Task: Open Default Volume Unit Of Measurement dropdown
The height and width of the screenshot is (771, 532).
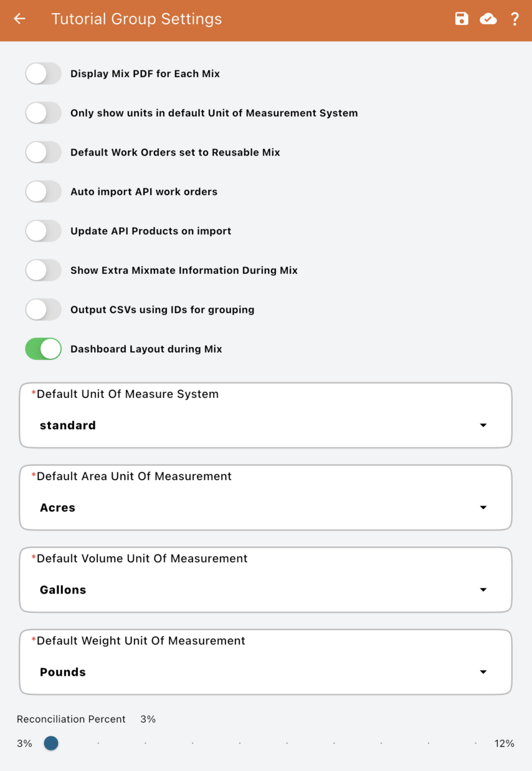Action: (x=265, y=590)
